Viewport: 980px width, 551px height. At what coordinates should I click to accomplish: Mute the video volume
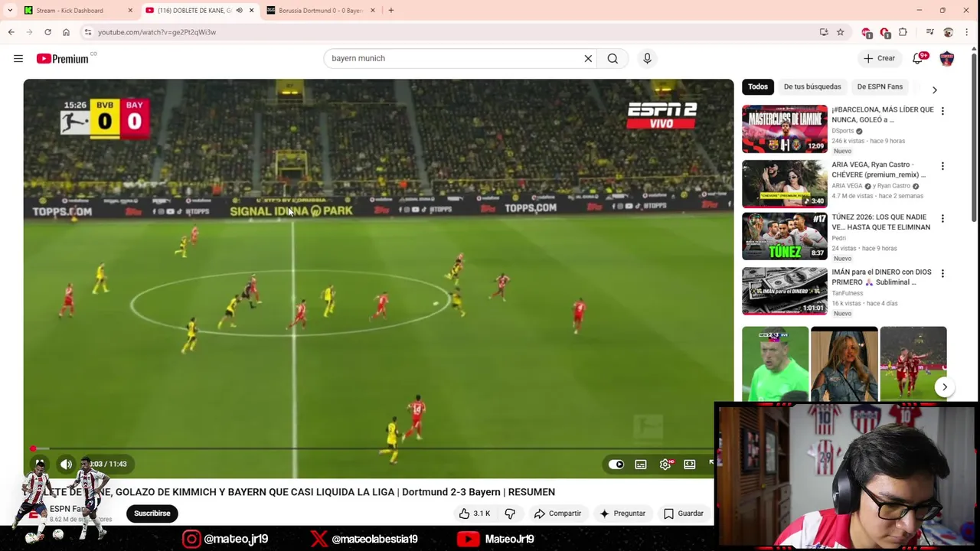(x=66, y=464)
